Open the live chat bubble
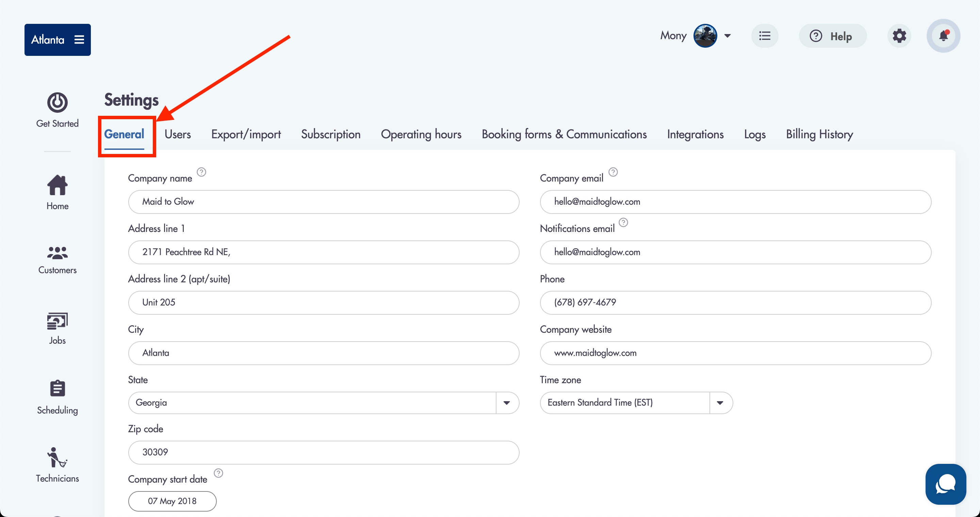This screenshot has width=980, height=517. (x=946, y=484)
